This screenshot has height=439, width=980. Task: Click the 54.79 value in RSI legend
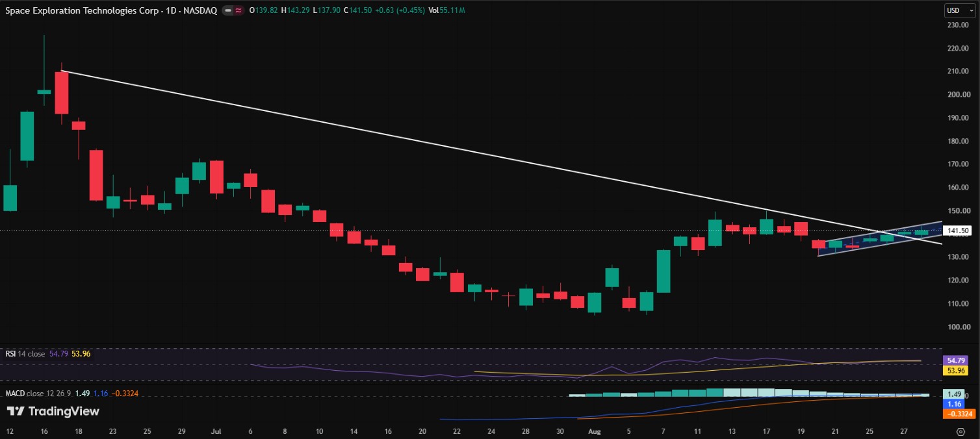pyautogui.click(x=58, y=354)
